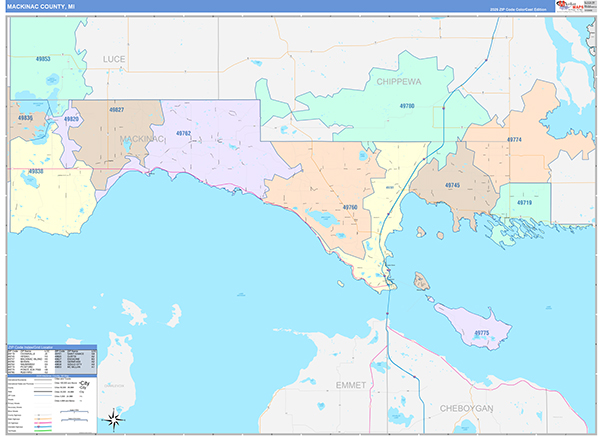Click the Luce county label

point(114,60)
